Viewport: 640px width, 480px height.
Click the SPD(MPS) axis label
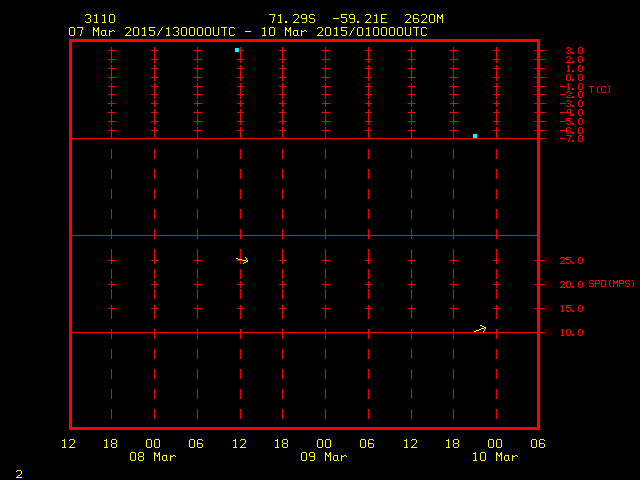pos(611,283)
